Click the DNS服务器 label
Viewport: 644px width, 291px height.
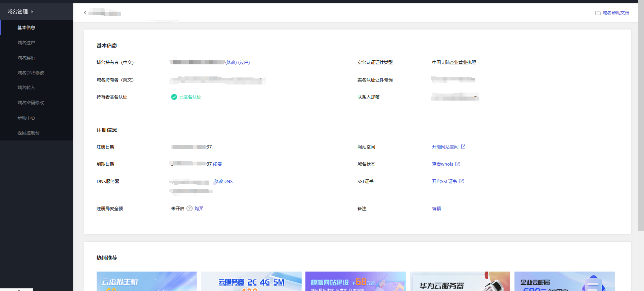tap(108, 181)
